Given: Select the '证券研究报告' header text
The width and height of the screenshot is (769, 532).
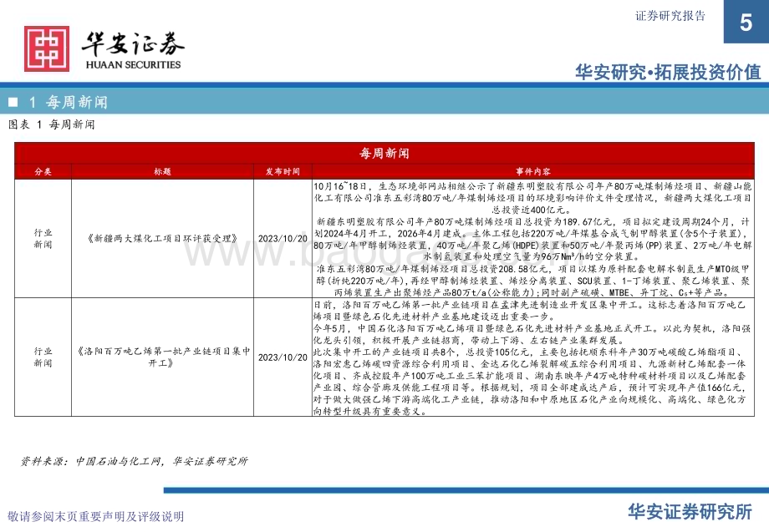Looking at the screenshot, I should (670, 16).
